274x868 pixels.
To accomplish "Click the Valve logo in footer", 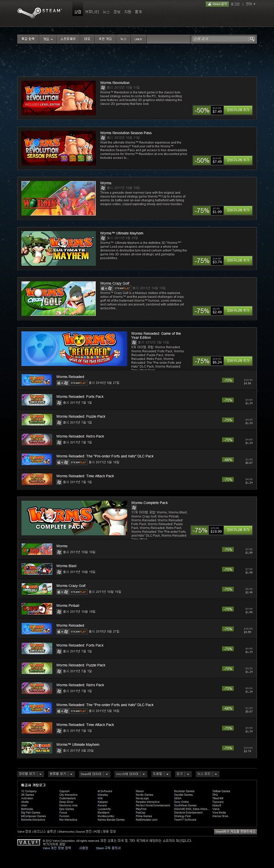I will [x=29, y=842].
